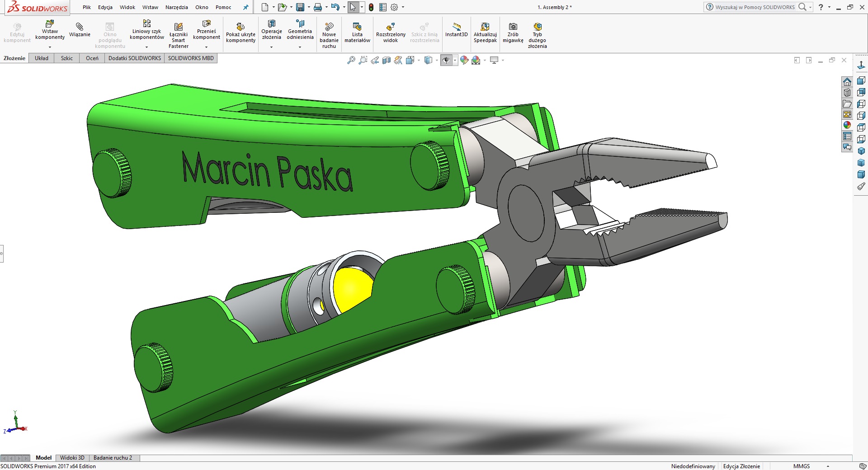Viewport: 868px width, 470px height.
Task: Click Zoom to Area icon
Action: (x=363, y=60)
